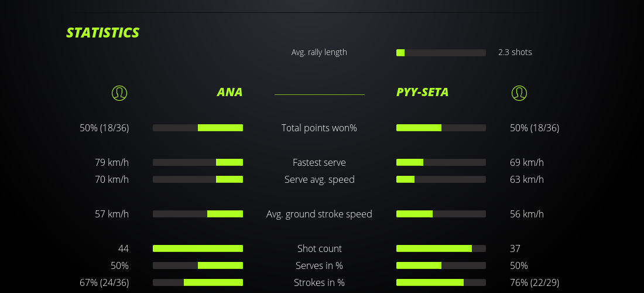
Task: Click PYY-SETA's 63 km/h serve average value
Action: point(526,179)
